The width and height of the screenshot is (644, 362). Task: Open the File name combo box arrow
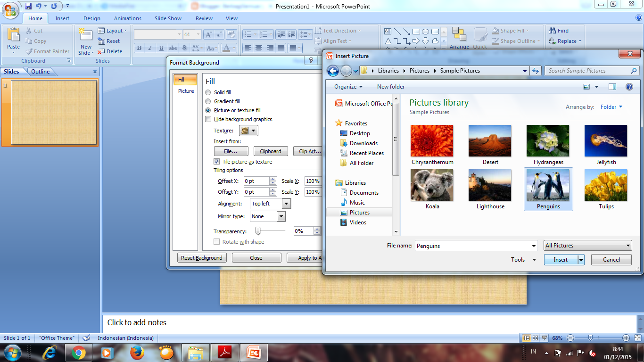click(533, 246)
